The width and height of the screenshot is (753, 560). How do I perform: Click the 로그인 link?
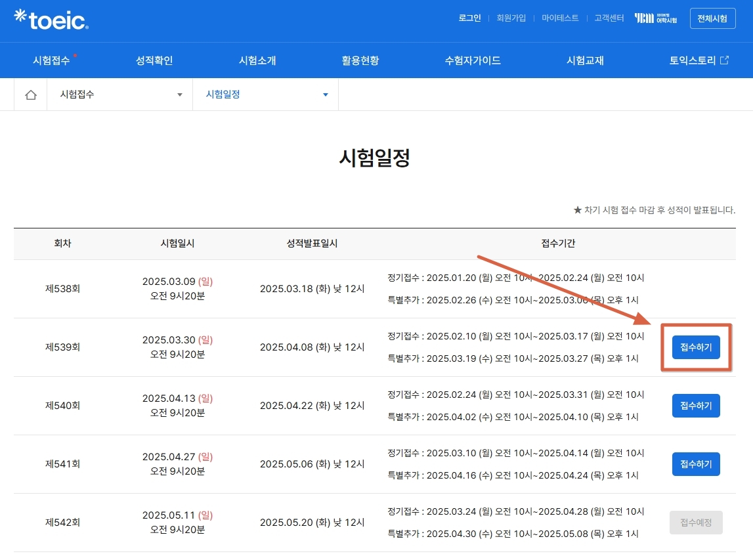tap(469, 18)
